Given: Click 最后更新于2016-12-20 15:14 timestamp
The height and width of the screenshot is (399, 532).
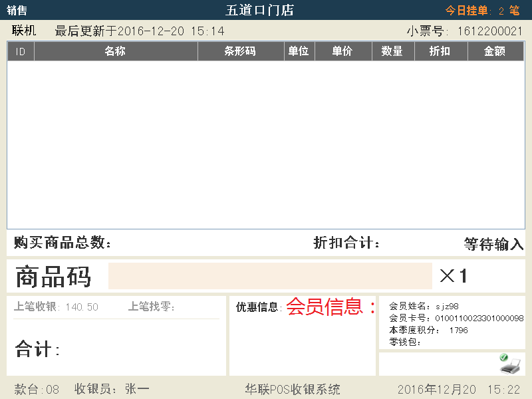Looking at the screenshot, I should click(x=140, y=31).
